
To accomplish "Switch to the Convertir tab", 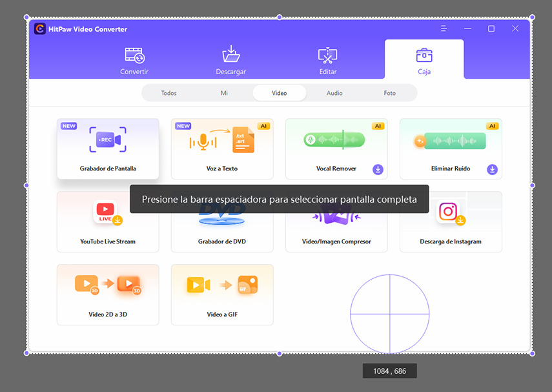I will click(134, 61).
